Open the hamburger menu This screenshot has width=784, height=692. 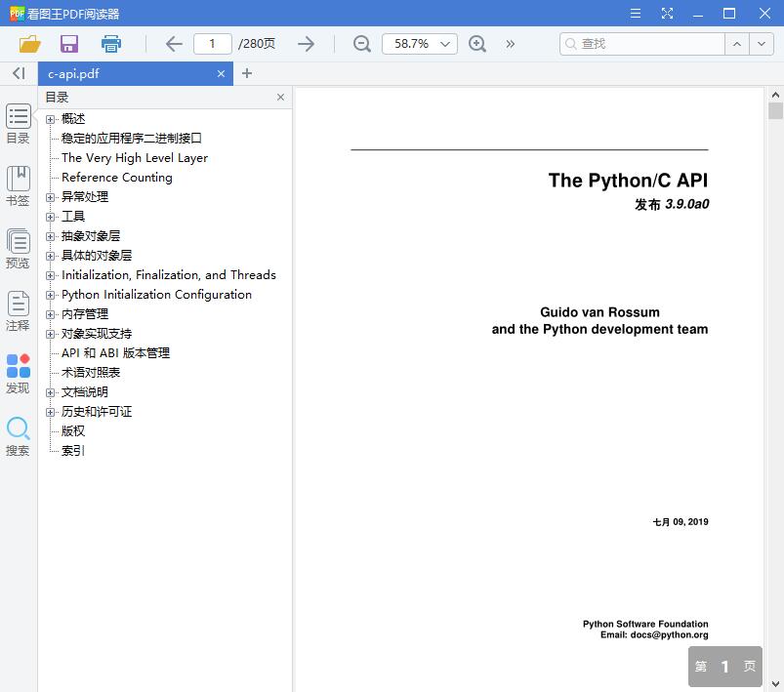point(635,13)
